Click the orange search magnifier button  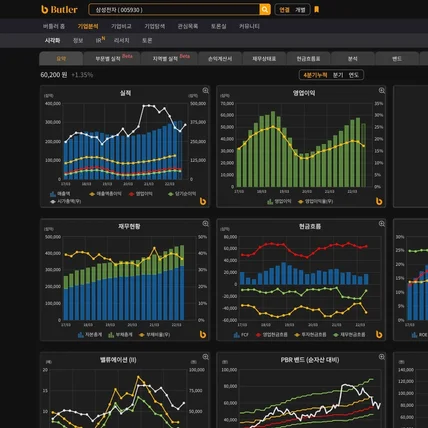coord(264,10)
